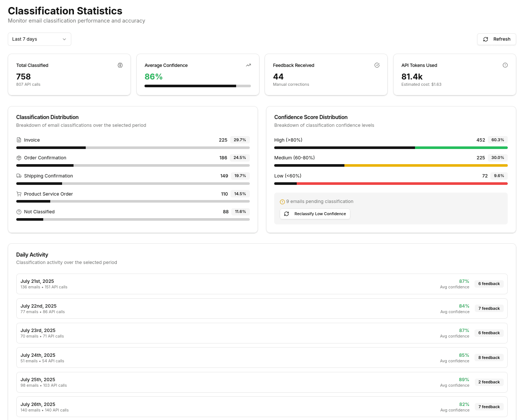Click the 6 feedback badge for July 23rd
This screenshot has width=524, height=420.
[489, 333]
